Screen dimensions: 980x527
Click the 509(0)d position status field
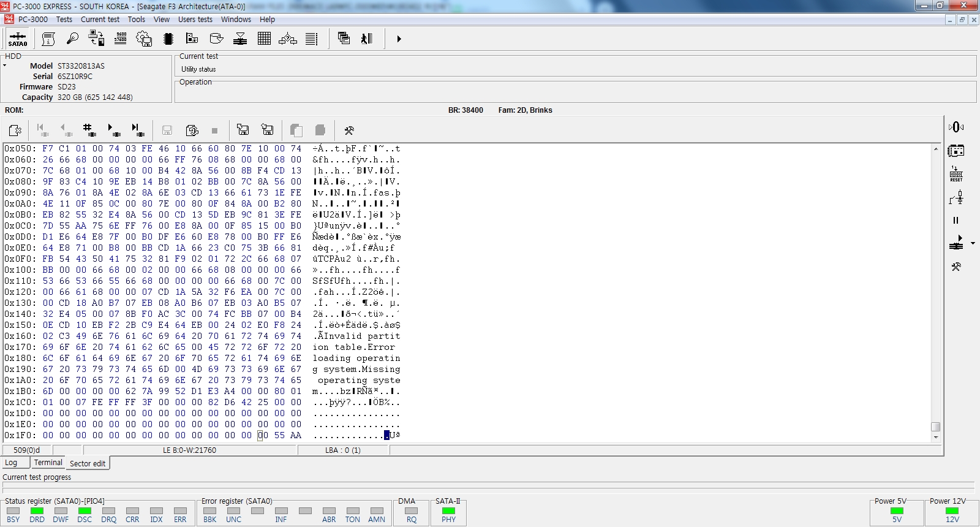click(27, 450)
